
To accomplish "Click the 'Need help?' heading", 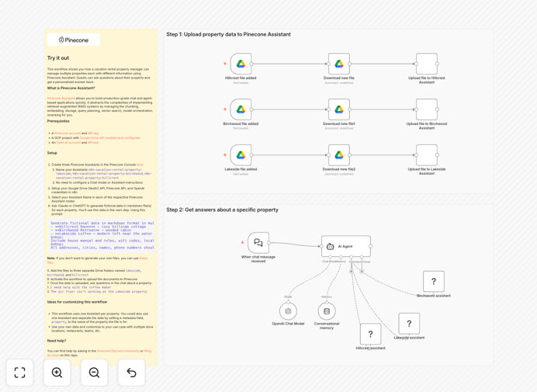I will pyautogui.click(x=57, y=341).
